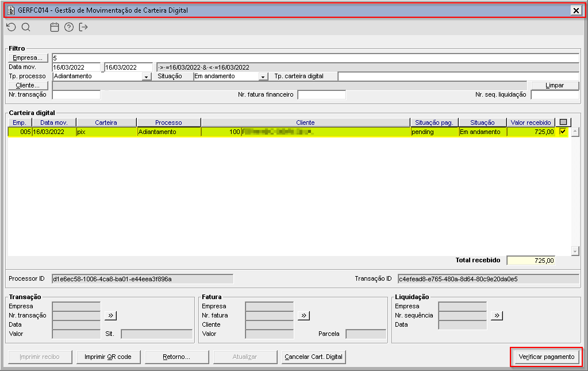Click the Nr. transação filter field
The height and width of the screenshot is (371, 588).
pyautogui.click(x=76, y=95)
